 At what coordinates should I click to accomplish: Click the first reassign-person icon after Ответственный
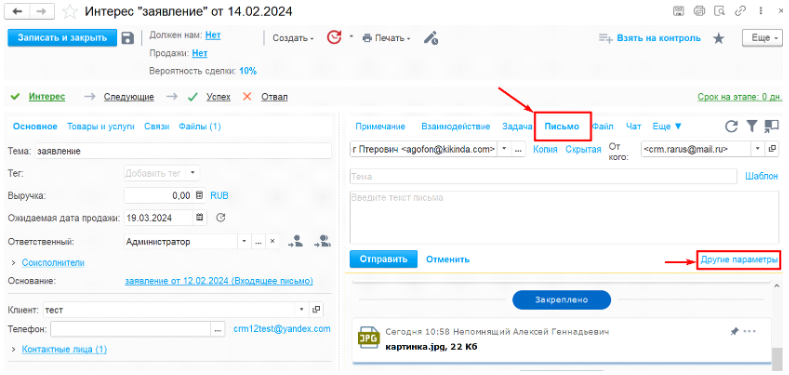pos(296,241)
